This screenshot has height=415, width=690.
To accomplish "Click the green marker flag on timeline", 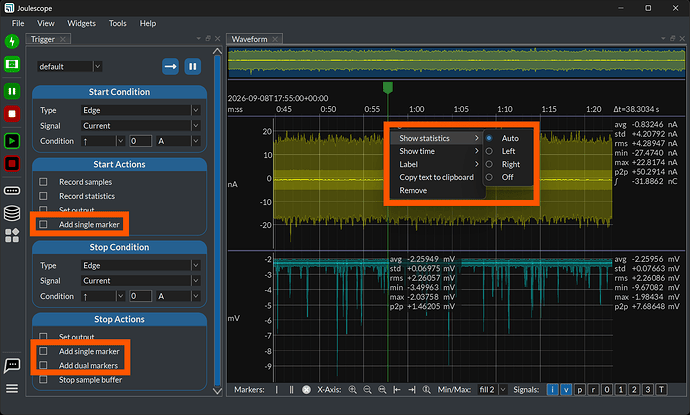I will point(388,88).
